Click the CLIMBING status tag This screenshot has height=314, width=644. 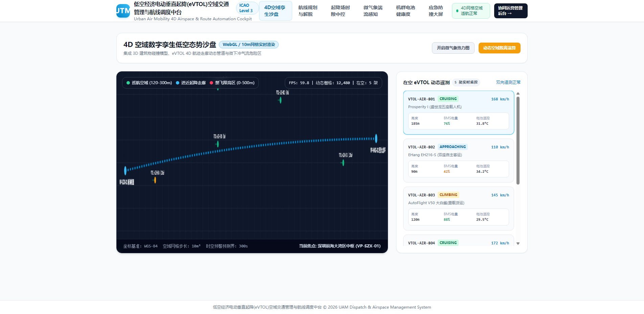click(x=448, y=195)
